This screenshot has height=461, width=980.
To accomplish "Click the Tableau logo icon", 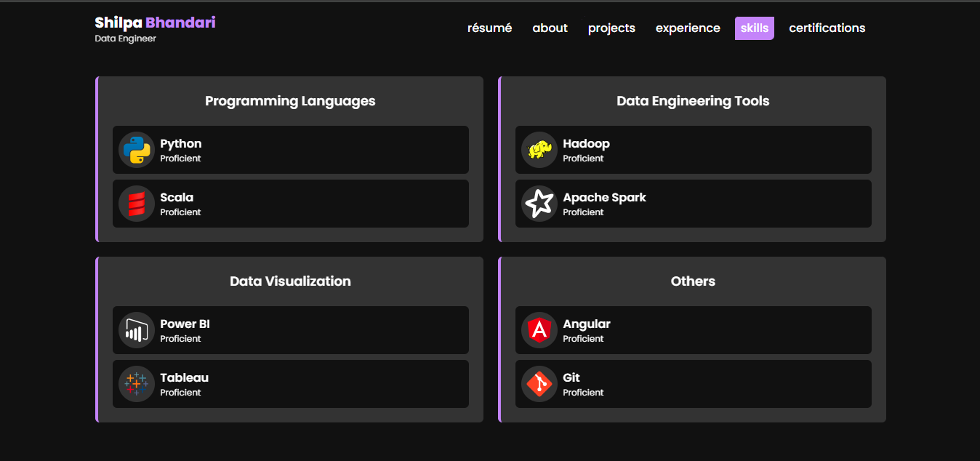I will [137, 384].
